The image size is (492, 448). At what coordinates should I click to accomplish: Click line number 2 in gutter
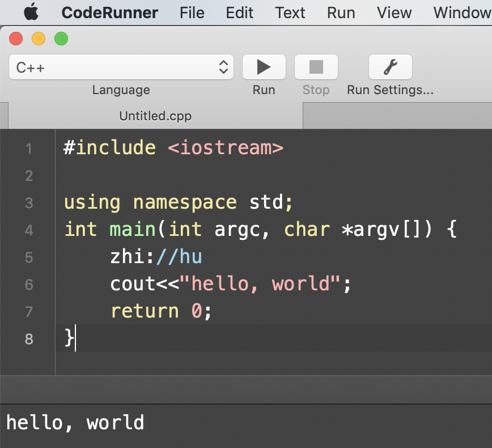point(29,176)
